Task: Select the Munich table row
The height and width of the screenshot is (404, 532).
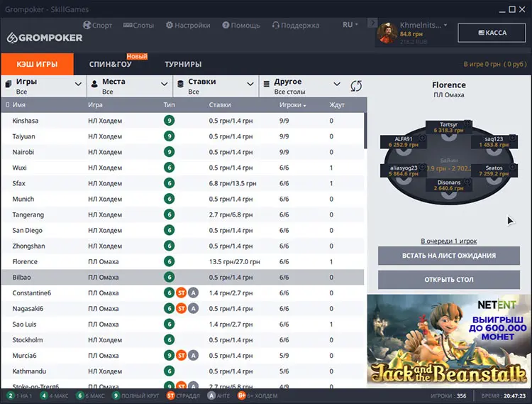Action: coord(182,199)
